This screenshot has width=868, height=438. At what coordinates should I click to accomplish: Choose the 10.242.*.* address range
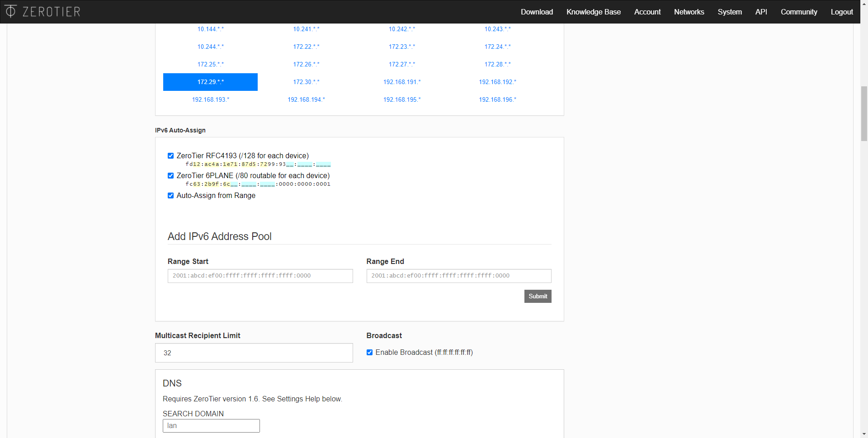(402, 29)
